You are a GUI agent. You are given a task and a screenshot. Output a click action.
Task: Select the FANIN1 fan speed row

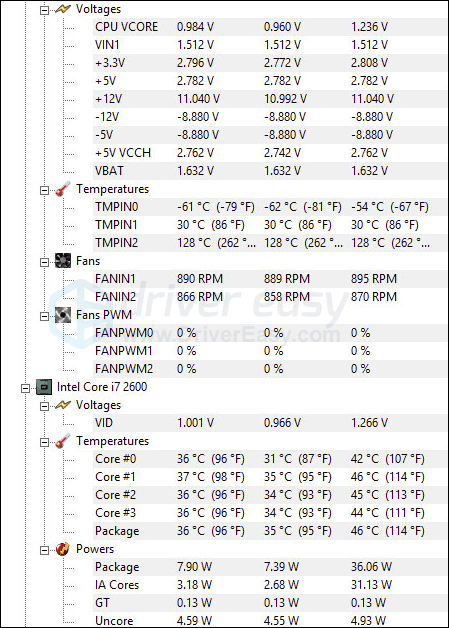[270, 279]
